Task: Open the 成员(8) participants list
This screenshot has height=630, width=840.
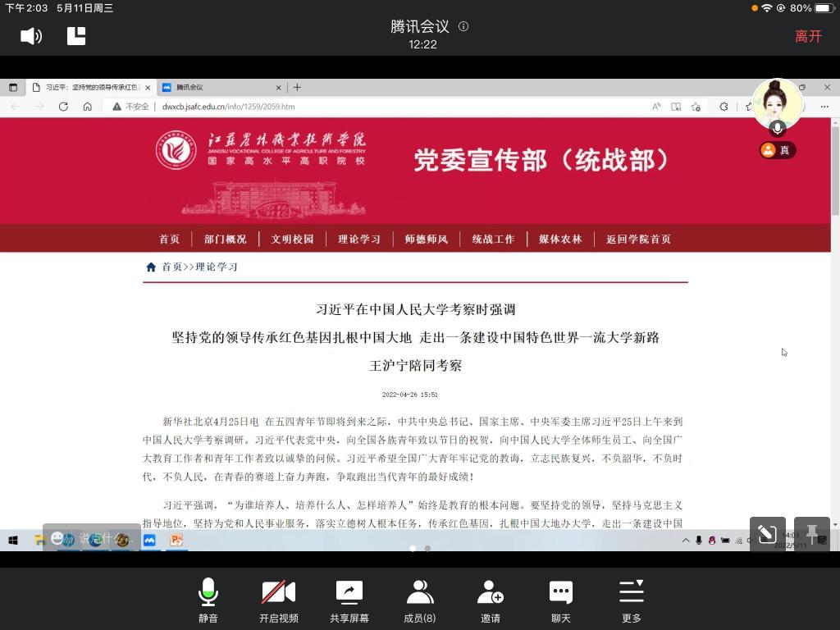Action: click(420, 600)
